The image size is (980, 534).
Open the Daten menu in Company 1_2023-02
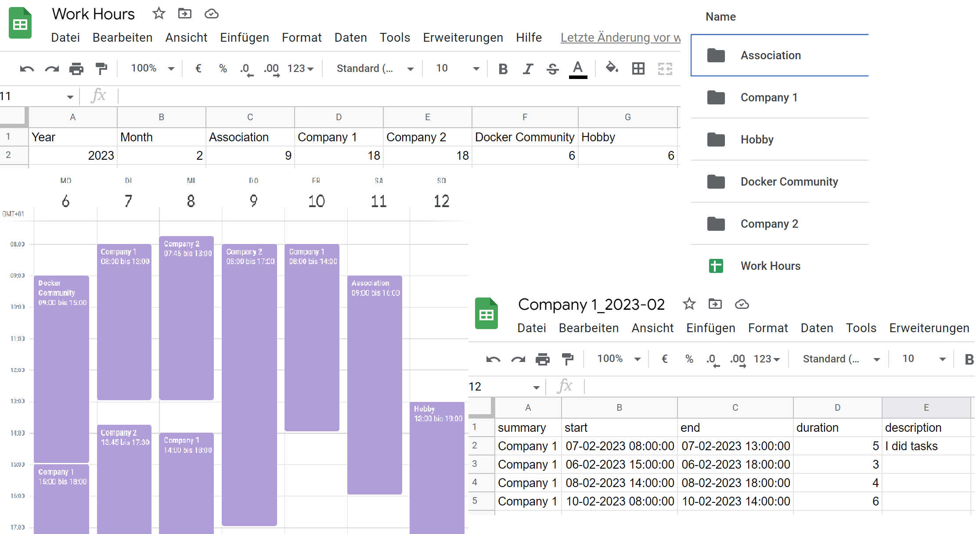point(817,328)
